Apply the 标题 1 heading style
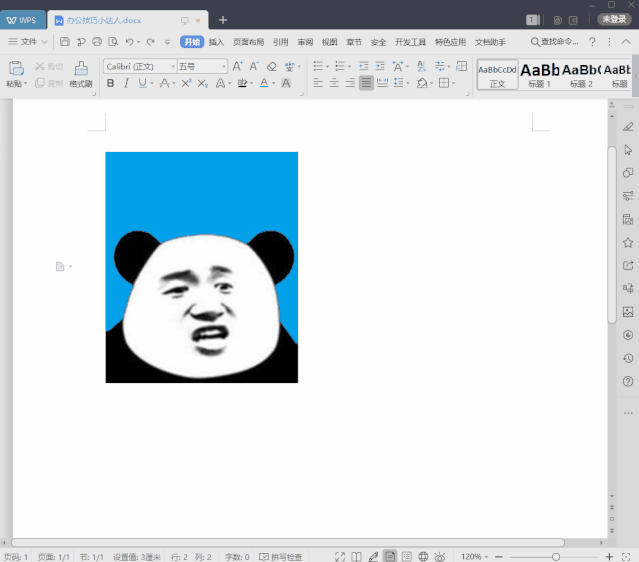This screenshot has width=639, height=562. click(540, 75)
